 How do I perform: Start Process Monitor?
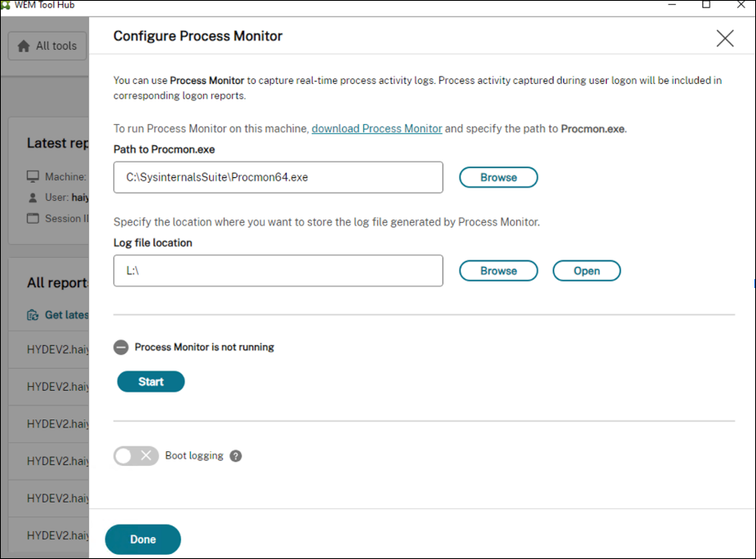[150, 381]
